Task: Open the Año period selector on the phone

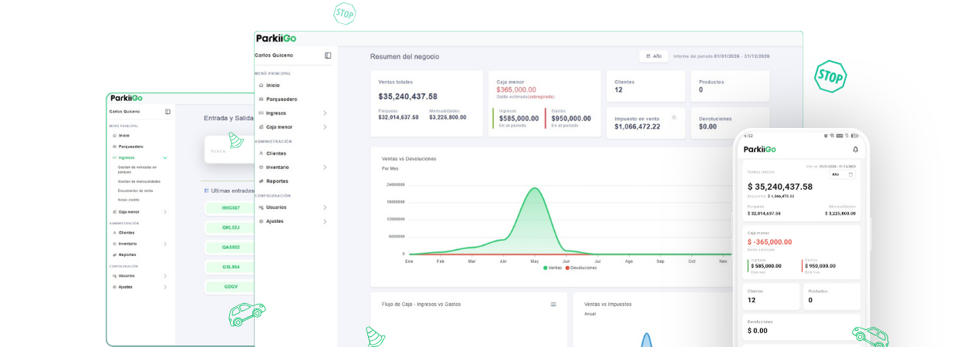Action: click(843, 174)
